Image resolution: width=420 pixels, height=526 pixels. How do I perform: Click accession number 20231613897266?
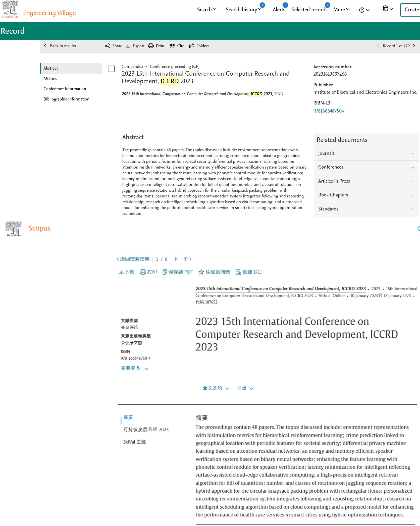[330, 74]
